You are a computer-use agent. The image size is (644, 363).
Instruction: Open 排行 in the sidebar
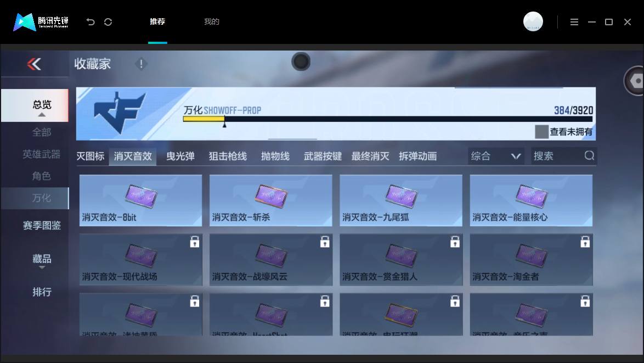pyautogui.click(x=42, y=292)
